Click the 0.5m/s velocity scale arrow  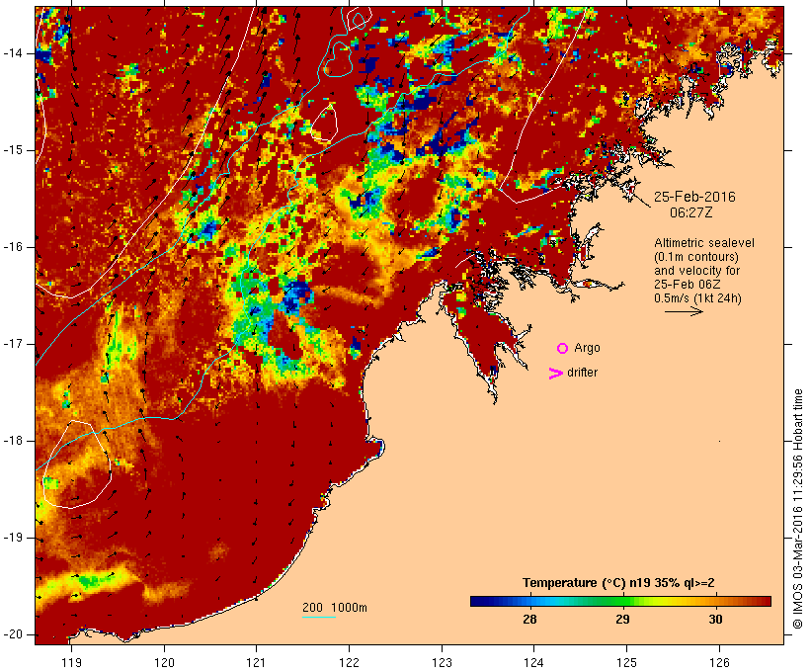point(684,311)
